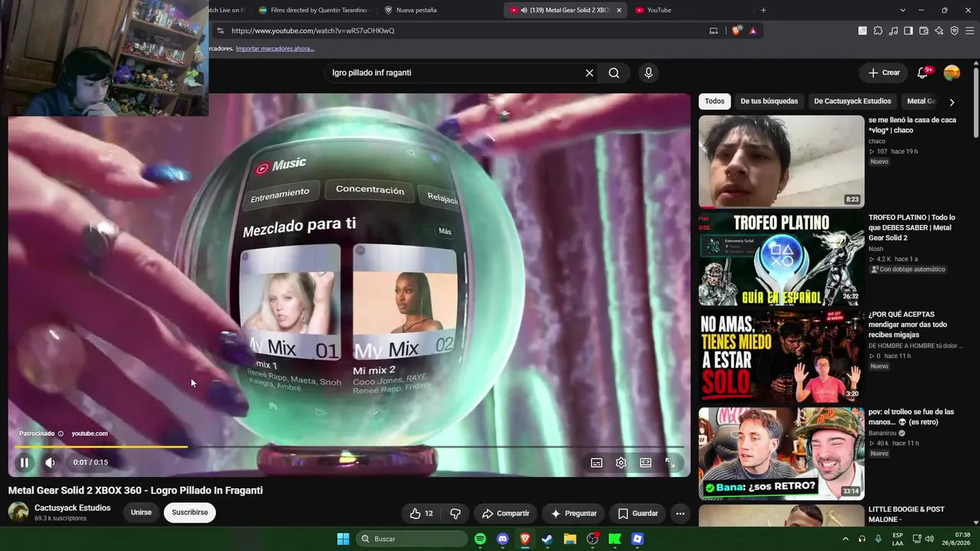Open the TROFEO PLATINO video thumbnail

tap(781, 259)
